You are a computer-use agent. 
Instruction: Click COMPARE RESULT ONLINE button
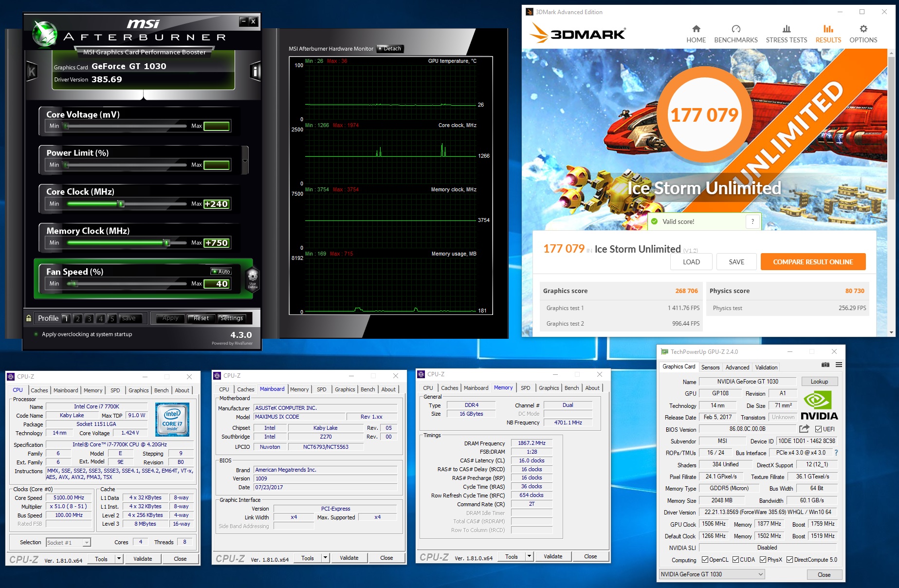pos(813,262)
